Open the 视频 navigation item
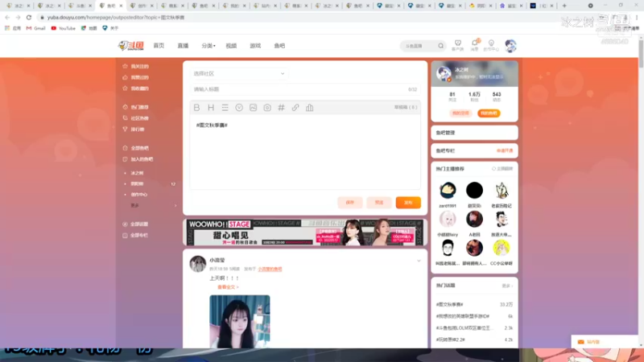644x362 pixels. 231,46
